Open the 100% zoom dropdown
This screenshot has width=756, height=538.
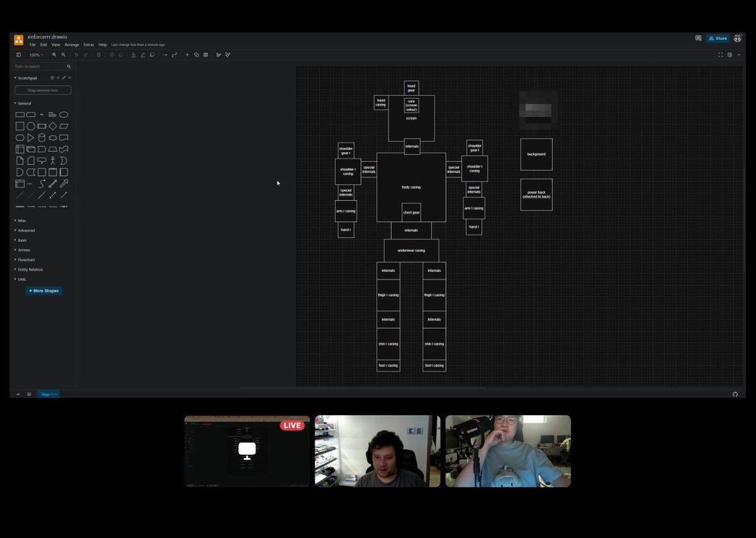(x=37, y=55)
